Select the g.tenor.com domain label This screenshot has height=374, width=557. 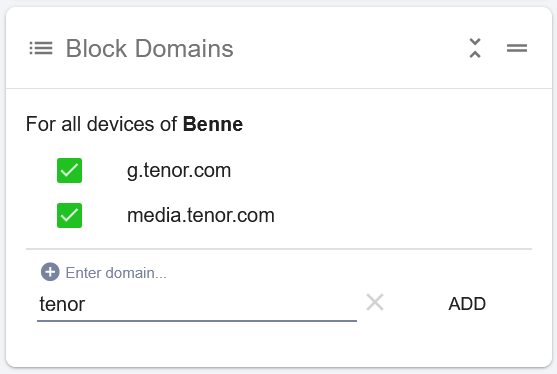(x=179, y=171)
